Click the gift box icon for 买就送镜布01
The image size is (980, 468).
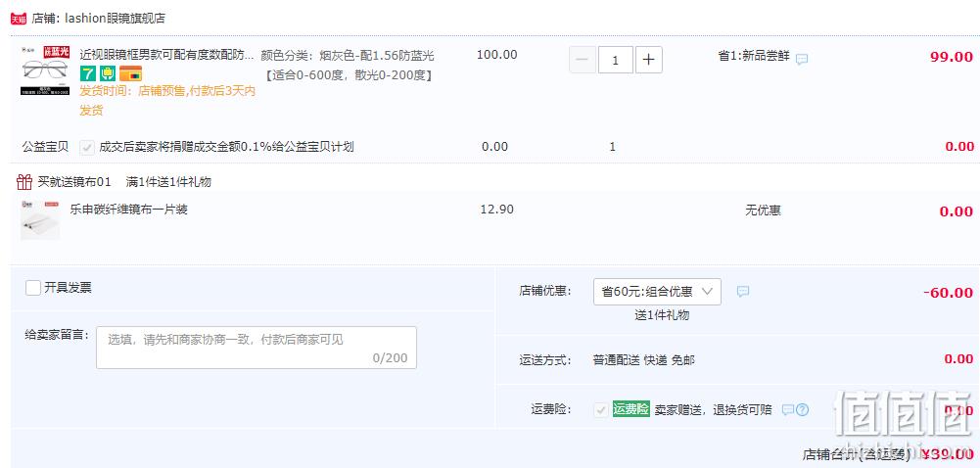click(x=24, y=182)
